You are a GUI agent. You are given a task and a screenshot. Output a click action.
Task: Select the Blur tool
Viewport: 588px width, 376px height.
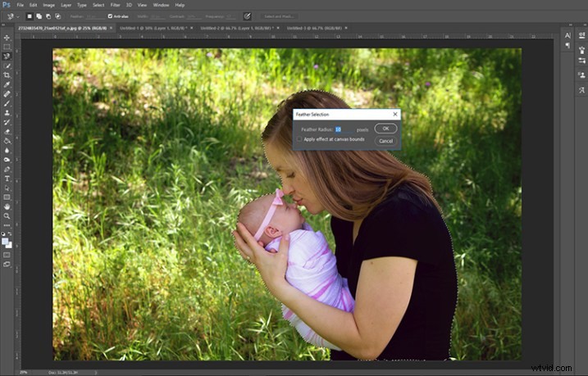(7, 150)
